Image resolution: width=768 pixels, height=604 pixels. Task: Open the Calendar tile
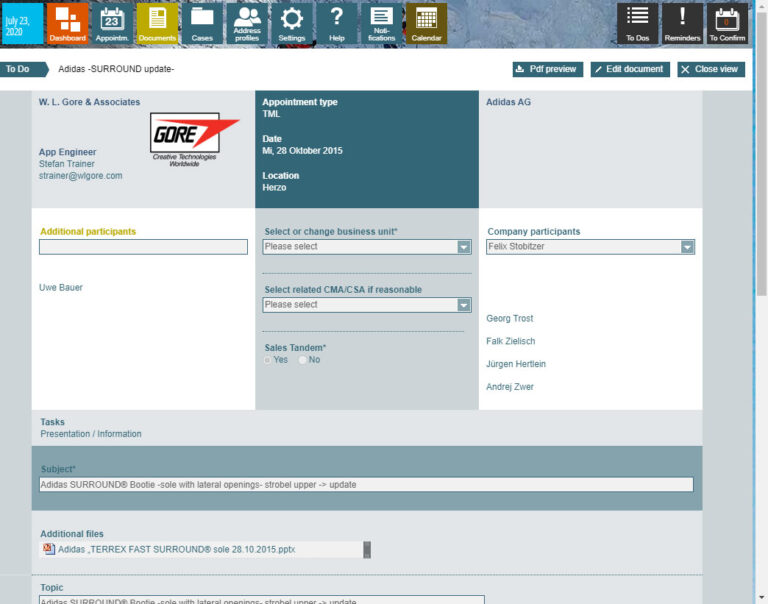pos(426,24)
